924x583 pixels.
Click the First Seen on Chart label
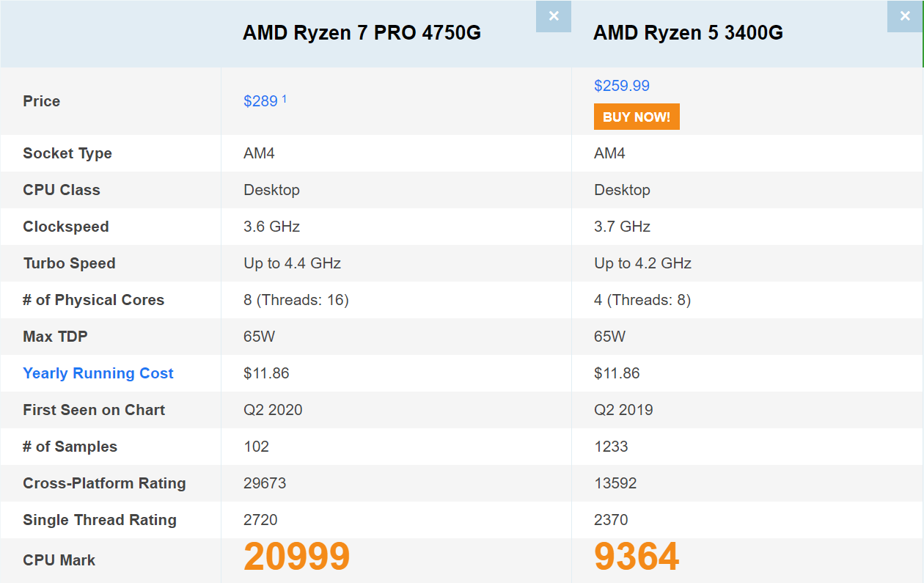94,410
